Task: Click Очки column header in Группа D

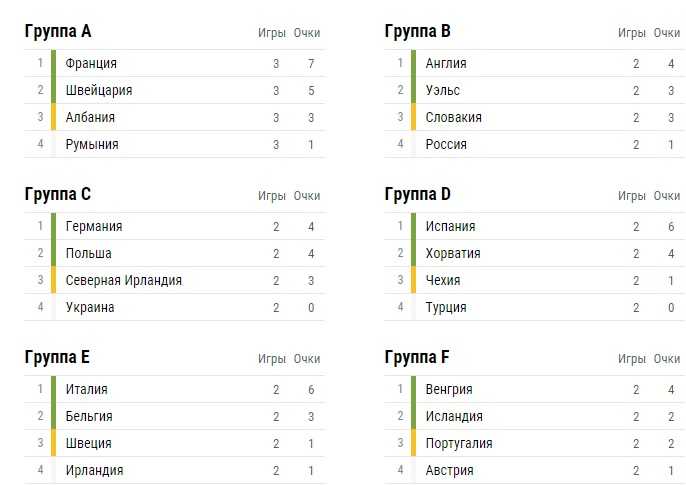Action: coord(667,196)
